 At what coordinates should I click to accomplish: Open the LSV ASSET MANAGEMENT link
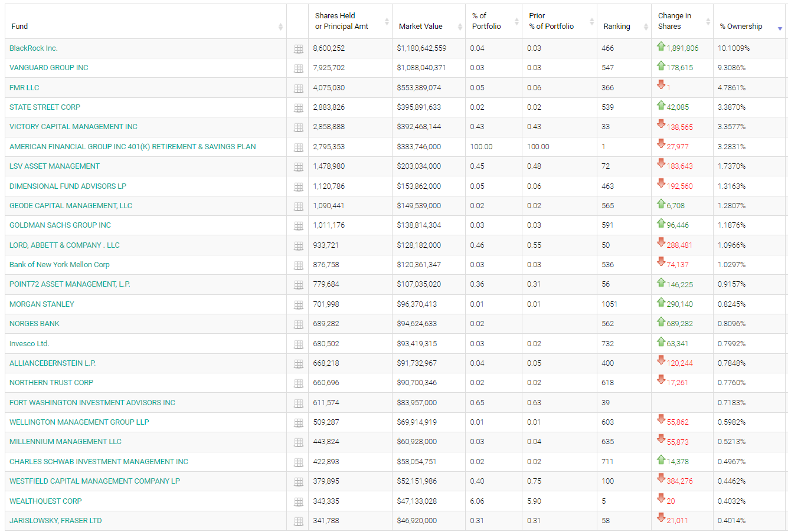(54, 166)
